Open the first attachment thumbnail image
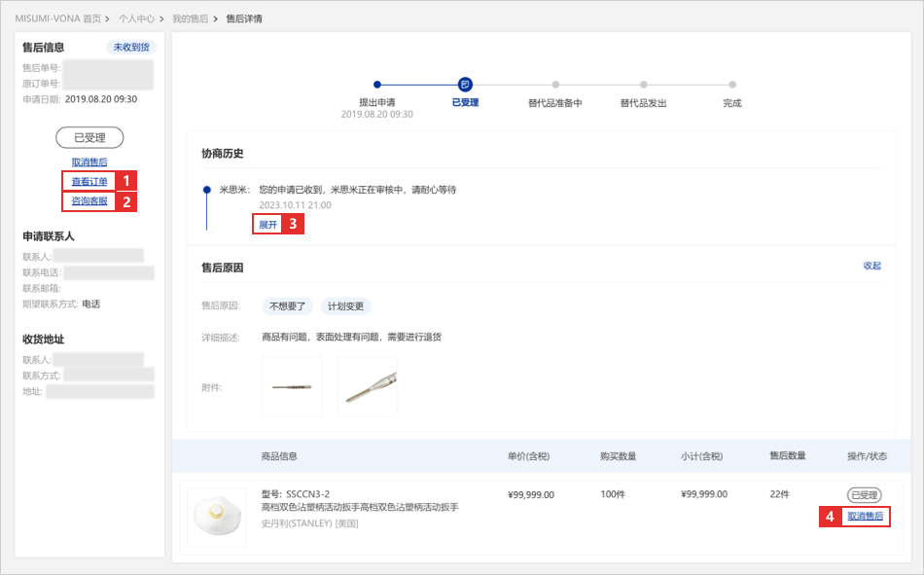The height and width of the screenshot is (575, 924). coord(292,386)
